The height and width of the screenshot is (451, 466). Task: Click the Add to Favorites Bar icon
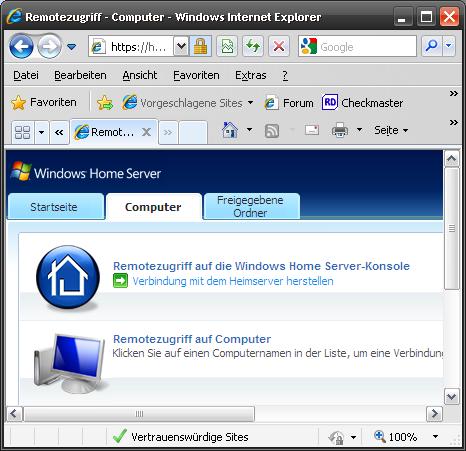105,103
